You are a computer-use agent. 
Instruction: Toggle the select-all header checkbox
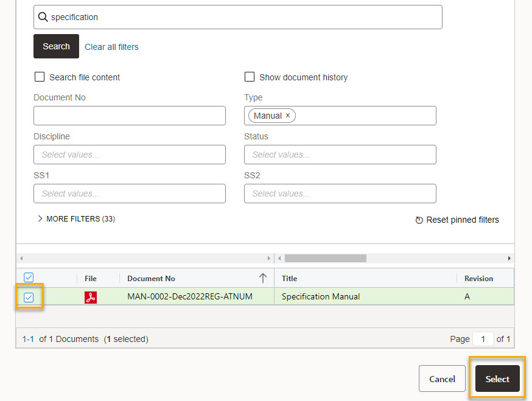[x=29, y=277]
